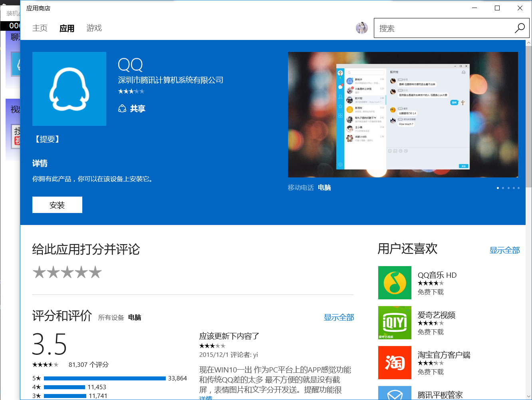The width and height of the screenshot is (532, 400).
Task: Go to the 主页 tab
Action: [40, 28]
